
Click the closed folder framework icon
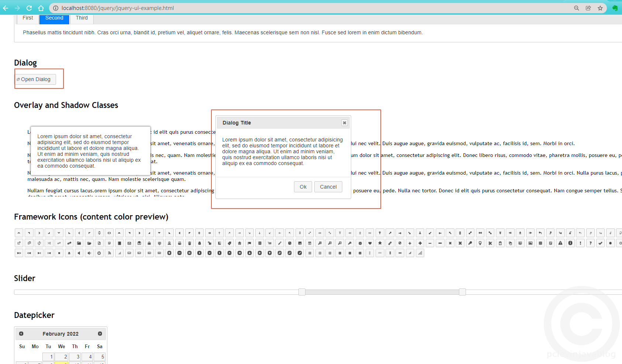pos(79,243)
